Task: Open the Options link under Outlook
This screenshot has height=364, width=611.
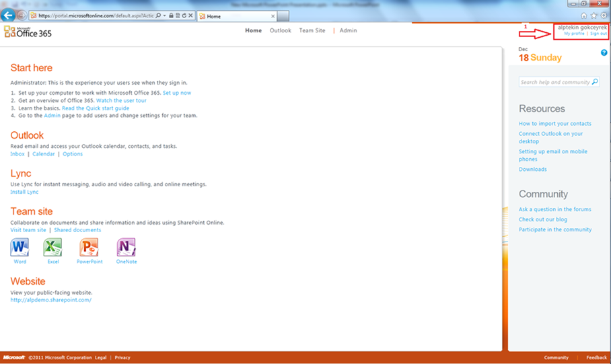Action: pyautogui.click(x=73, y=154)
